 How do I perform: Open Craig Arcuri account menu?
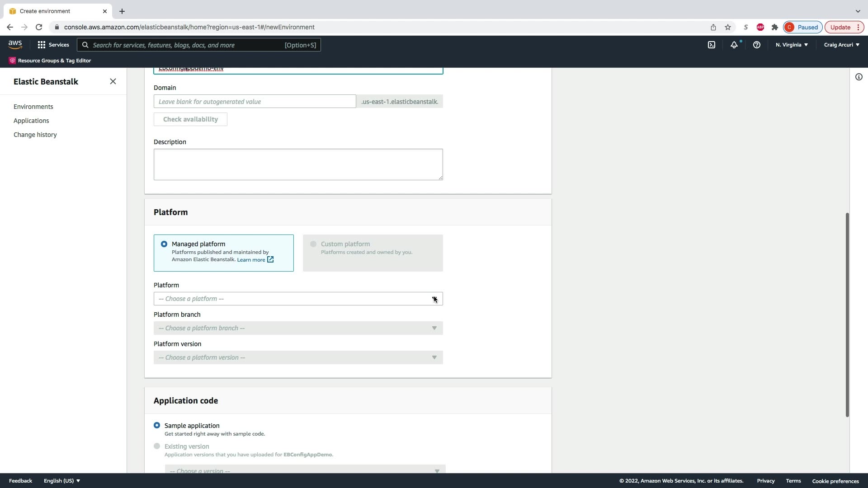(841, 45)
